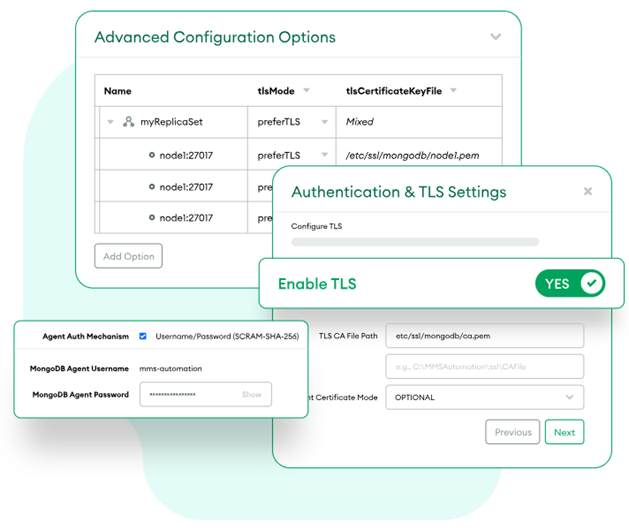Click the Windows CAFile path placeholder field

(484, 367)
